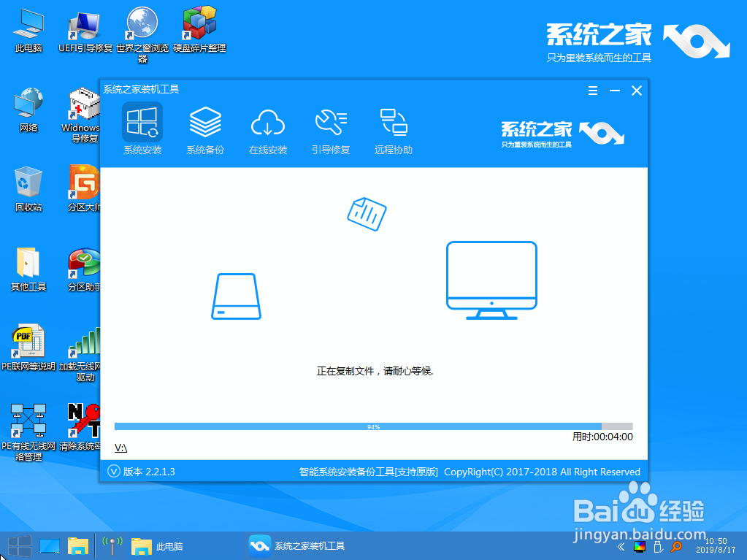
Task: Open the hamburger menu in the installer window
Action: [592, 91]
